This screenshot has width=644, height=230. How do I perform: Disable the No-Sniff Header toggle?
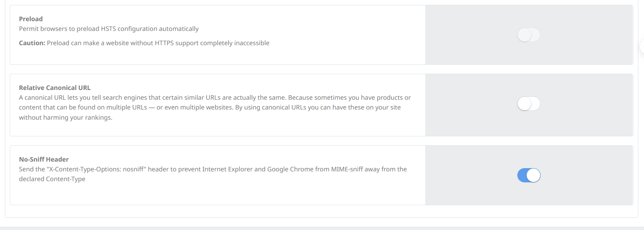[528, 175]
